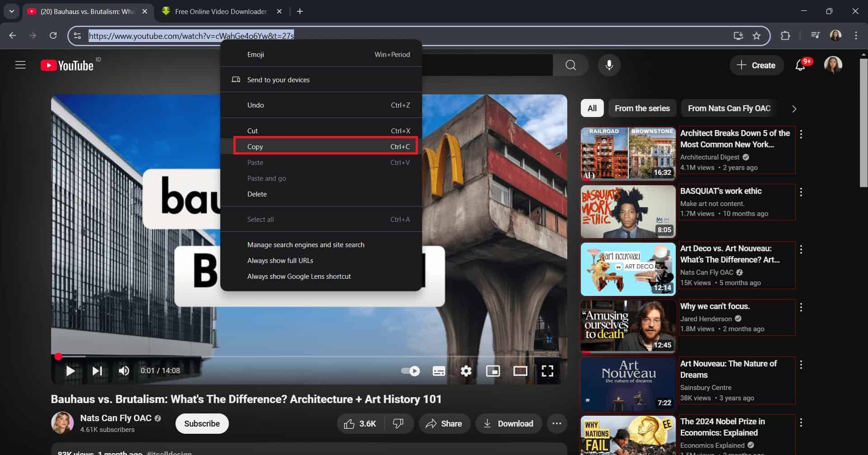The image size is (868, 455).
Task: Select From Nats Can Fly OAC chip
Action: click(729, 108)
